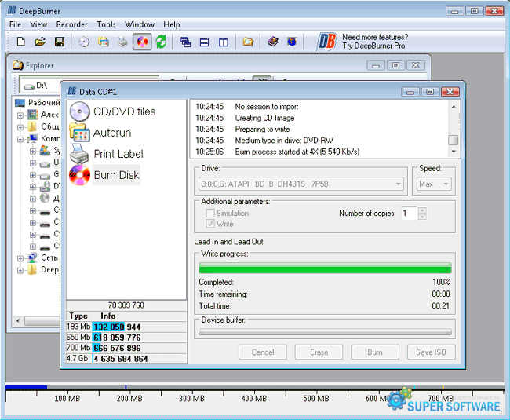
Task: Click log scroll-down arrow
Action: [x=454, y=152]
